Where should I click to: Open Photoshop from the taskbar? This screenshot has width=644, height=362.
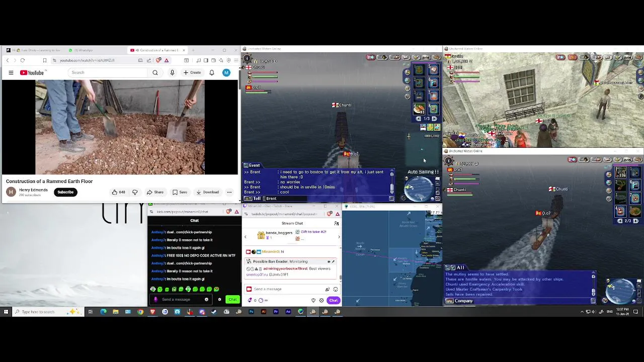[x=251, y=312]
